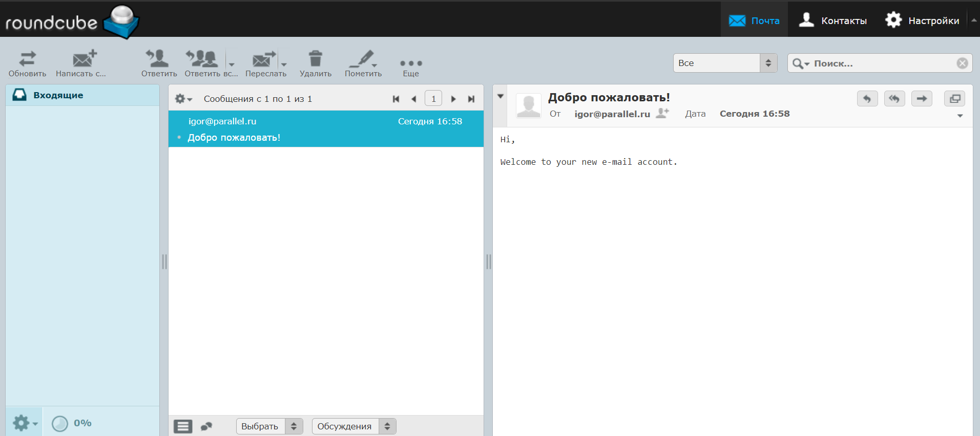Refresh mailbox with Обновить
The image size is (980, 436).
27,63
